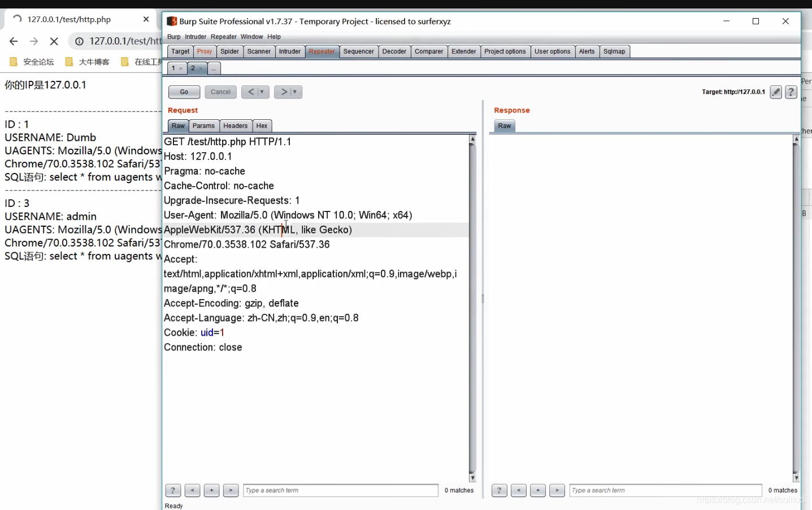The height and width of the screenshot is (510, 812).
Task: Click the request search previous-match button
Action: [192, 490]
